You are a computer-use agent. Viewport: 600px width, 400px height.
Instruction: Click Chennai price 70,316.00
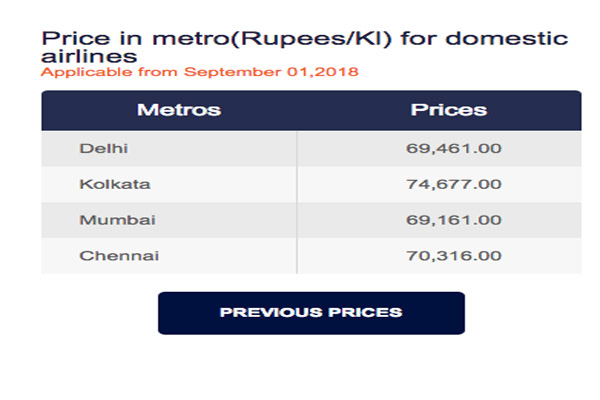tap(453, 256)
